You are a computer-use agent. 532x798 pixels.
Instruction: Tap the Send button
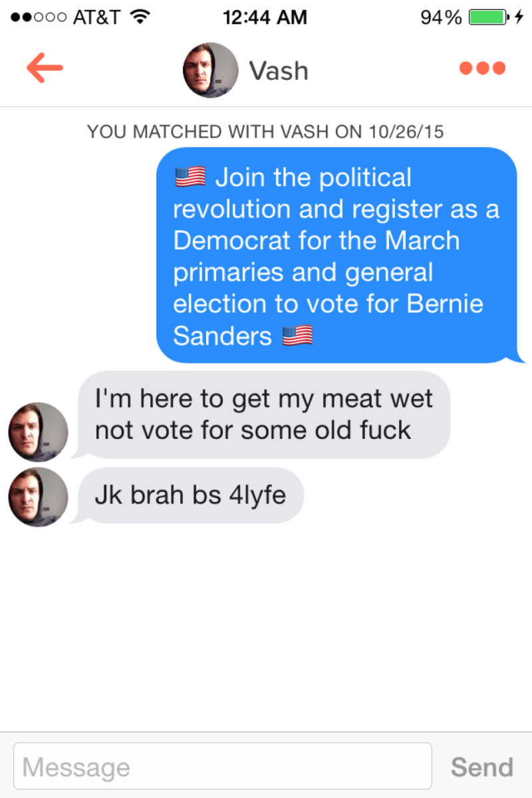[482, 767]
